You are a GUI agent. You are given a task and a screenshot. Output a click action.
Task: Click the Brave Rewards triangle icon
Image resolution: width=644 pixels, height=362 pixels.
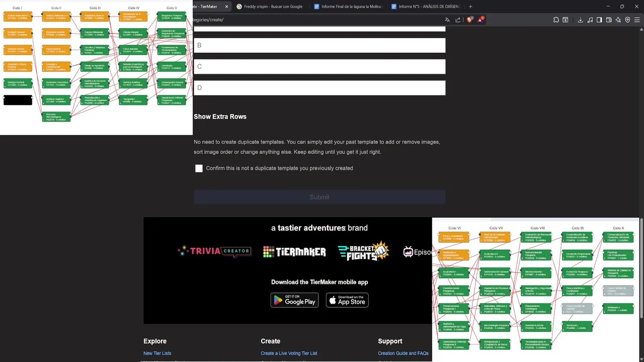[x=481, y=20]
